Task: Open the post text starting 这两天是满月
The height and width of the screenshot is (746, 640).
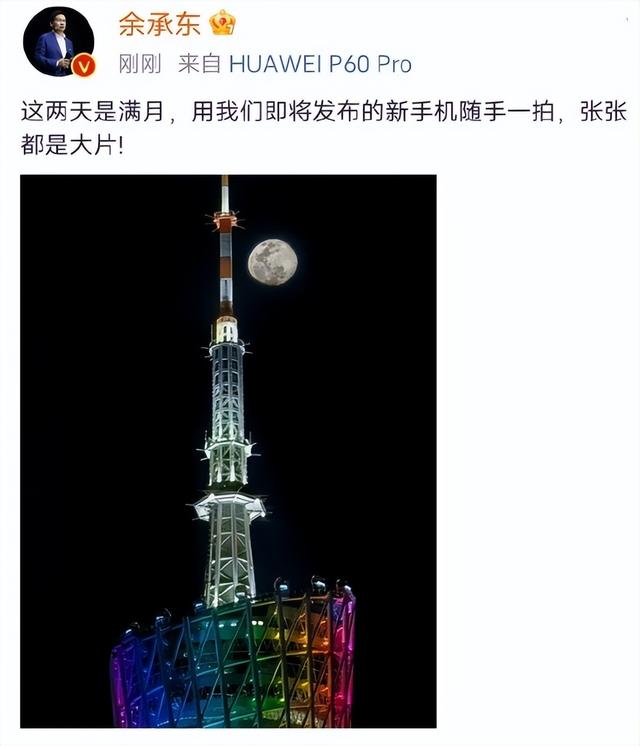Action: [324, 128]
